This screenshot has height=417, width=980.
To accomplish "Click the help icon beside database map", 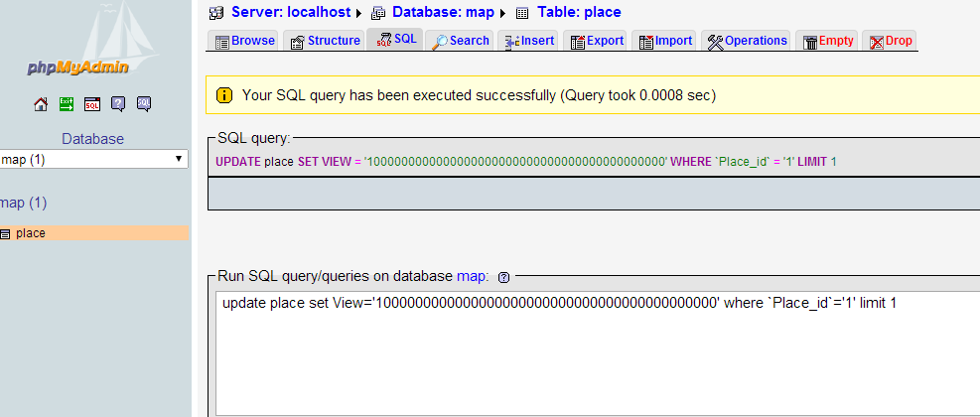I will (504, 278).
